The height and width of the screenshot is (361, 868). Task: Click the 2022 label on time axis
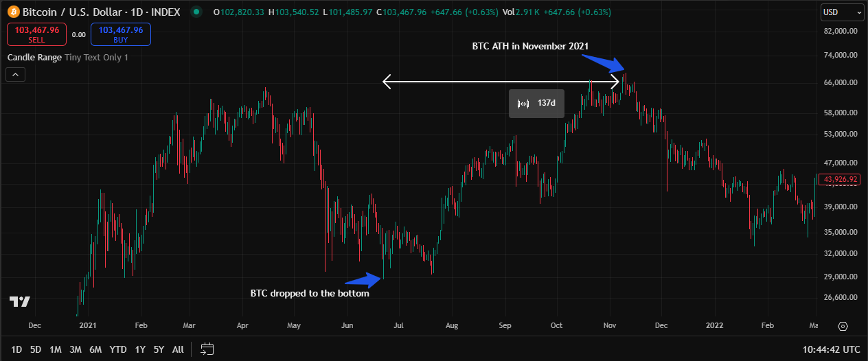(715, 326)
